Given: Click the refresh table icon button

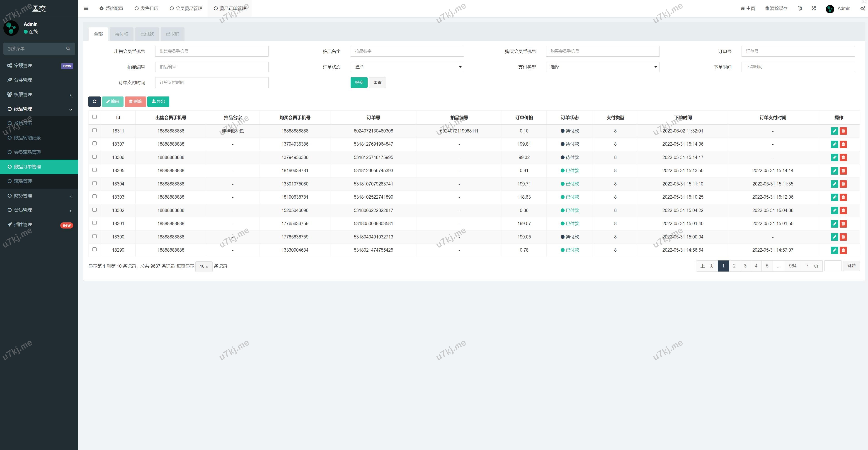Looking at the screenshot, I should tap(94, 101).
